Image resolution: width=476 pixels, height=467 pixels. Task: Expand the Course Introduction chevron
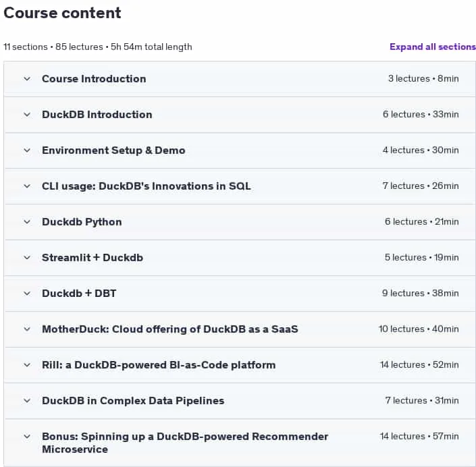pos(27,79)
